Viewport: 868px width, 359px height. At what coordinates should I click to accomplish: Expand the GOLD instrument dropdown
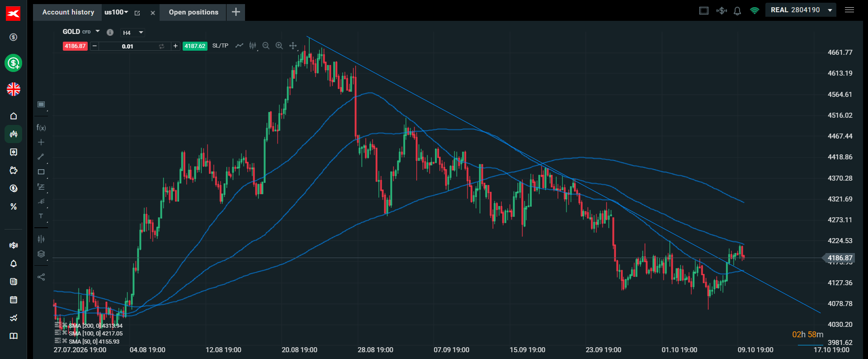(x=98, y=31)
